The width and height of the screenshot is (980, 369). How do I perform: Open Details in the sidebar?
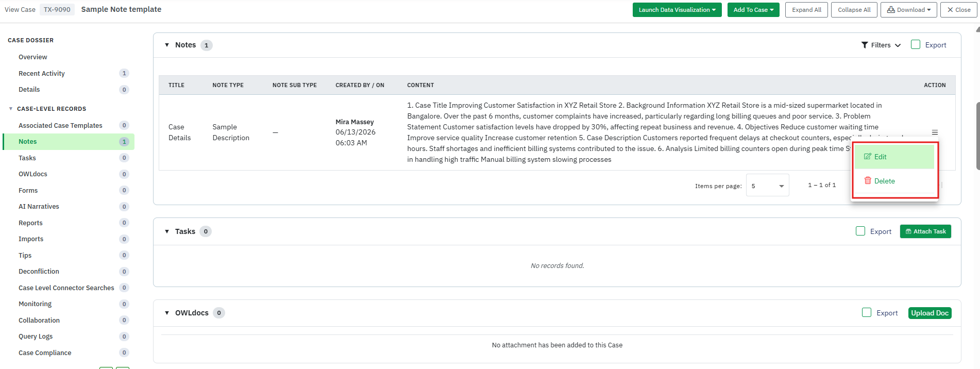(29, 90)
